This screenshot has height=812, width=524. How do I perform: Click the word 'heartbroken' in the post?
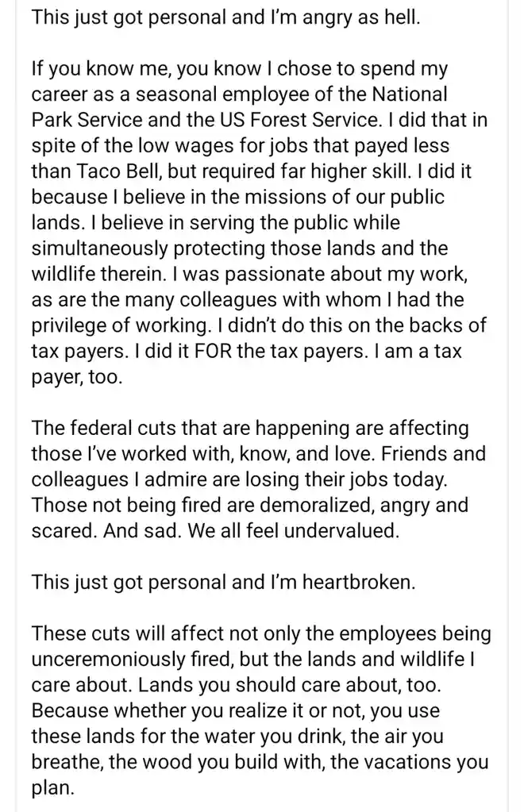tap(358, 582)
